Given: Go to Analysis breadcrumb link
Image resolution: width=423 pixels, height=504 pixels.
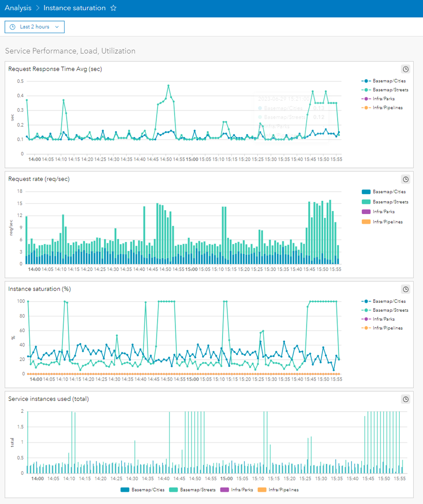Looking at the screenshot, I should point(18,8).
